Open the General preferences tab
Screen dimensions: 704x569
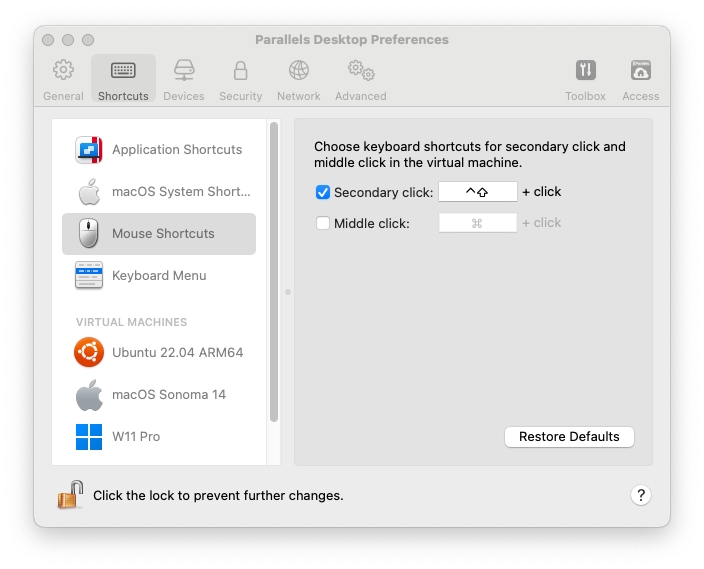click(x=63, y=79)
